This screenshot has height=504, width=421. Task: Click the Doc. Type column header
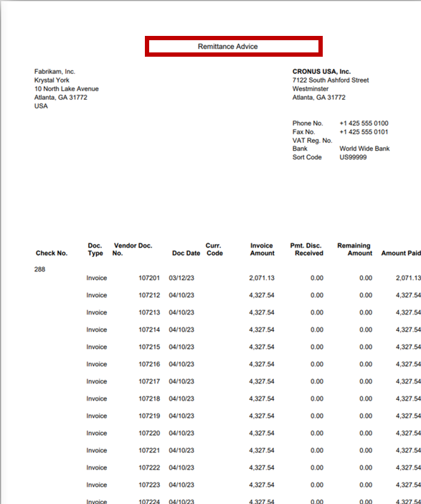coord(95,249)
